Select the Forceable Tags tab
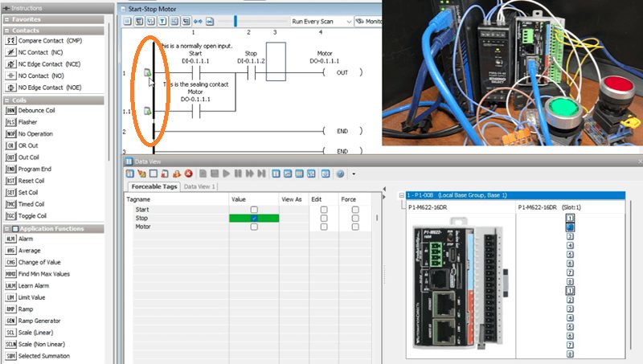 click(153, 186)
